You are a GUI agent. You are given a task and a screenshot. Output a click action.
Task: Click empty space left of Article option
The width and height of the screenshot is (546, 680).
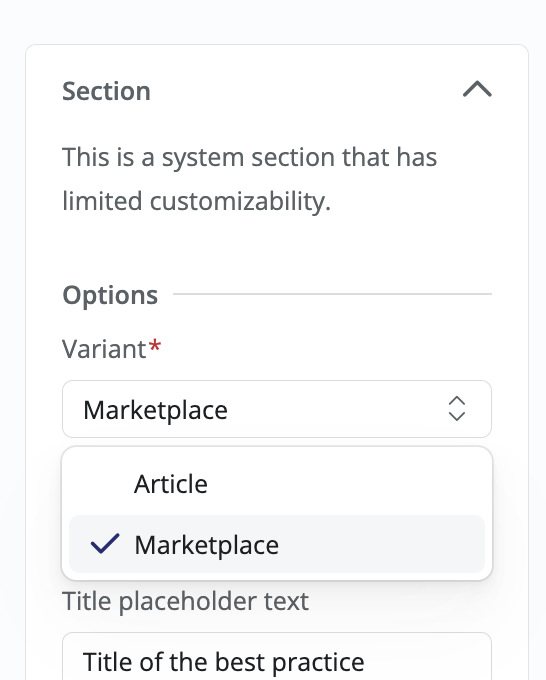(101, 484)
